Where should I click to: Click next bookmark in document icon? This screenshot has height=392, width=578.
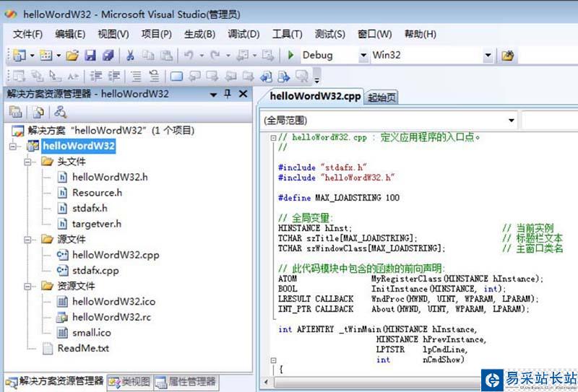click(x=284, y=77)
